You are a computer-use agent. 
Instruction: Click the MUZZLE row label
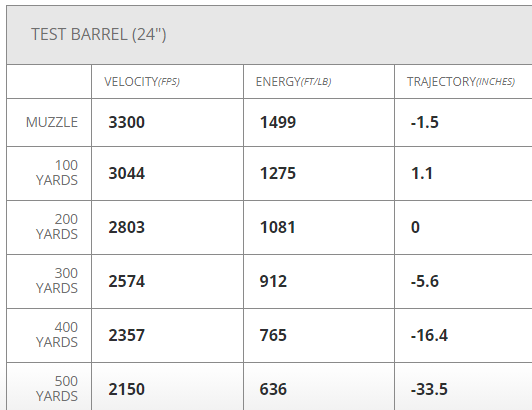pyautogui.click(x=52, y=122)
